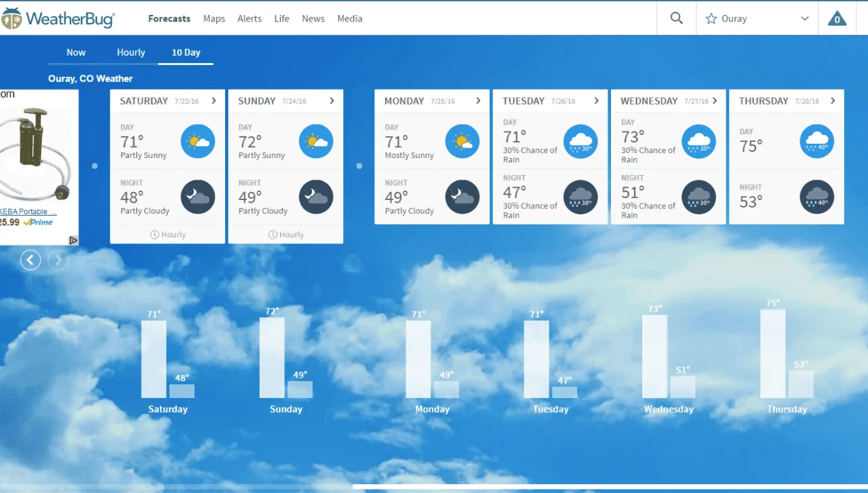This screenshot has width=868, height=493.
Task: Click the Sunday 72° high bar
Action: pos(272,357)
